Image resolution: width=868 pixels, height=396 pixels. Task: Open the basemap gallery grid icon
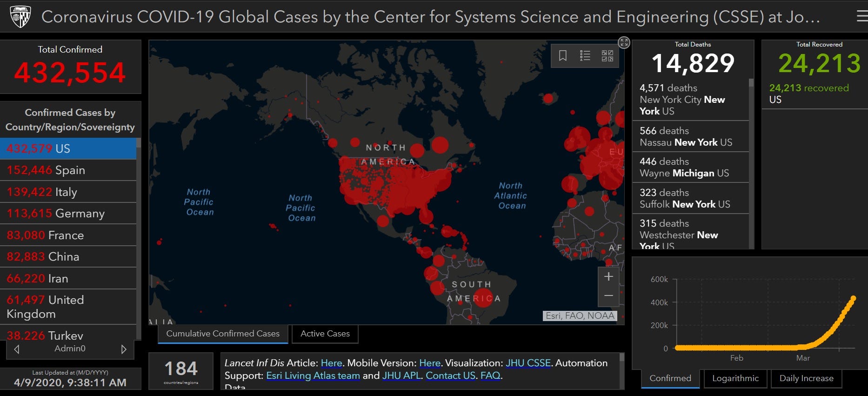coord(608,56)
